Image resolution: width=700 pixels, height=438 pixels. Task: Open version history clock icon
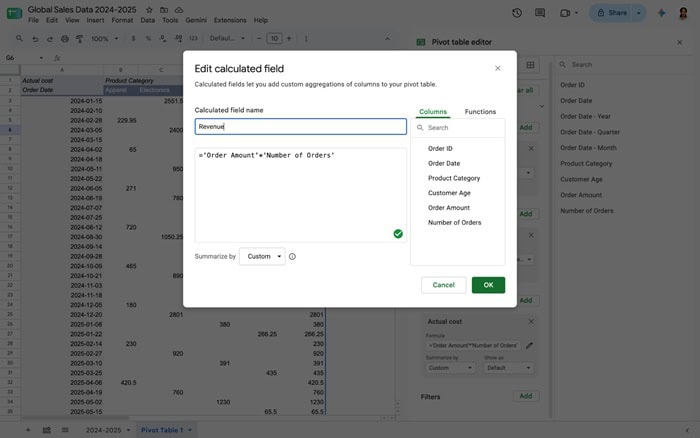coord(517,13)
